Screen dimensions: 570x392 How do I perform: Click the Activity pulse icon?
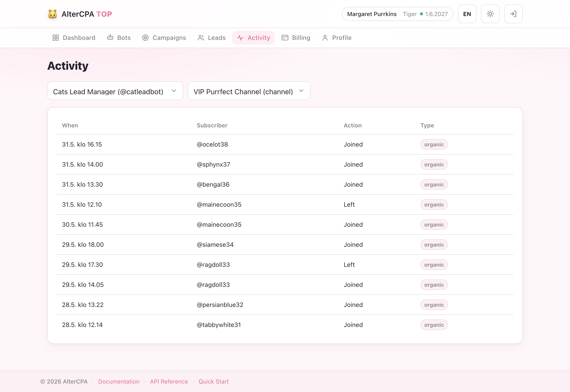point(240,38)
